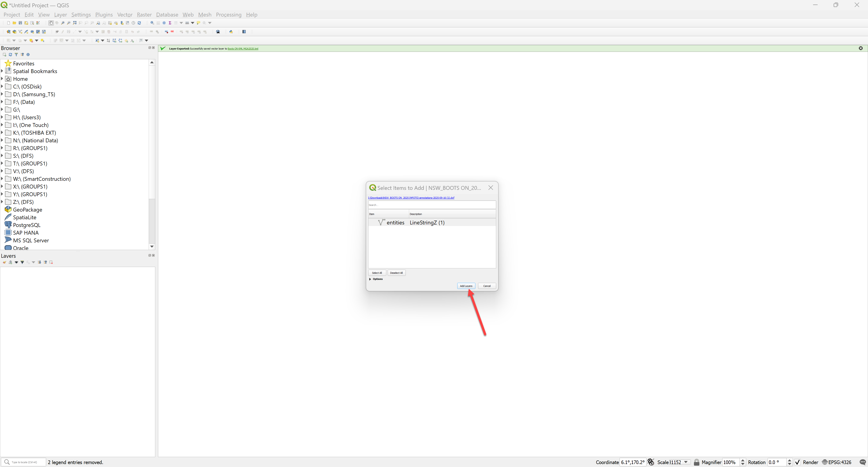Open Layer Styling in Layers panel

(x=4, y=262)
